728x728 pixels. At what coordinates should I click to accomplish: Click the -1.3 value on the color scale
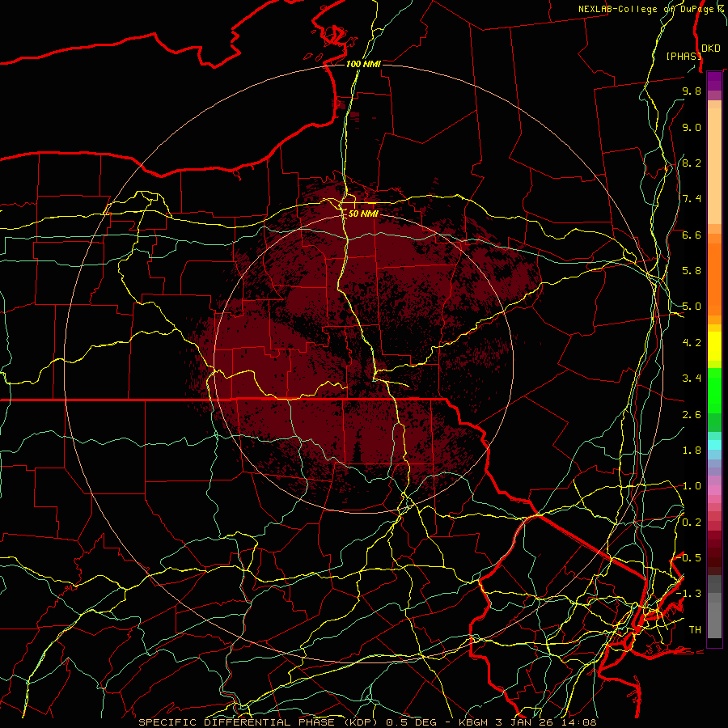[688, 594]
